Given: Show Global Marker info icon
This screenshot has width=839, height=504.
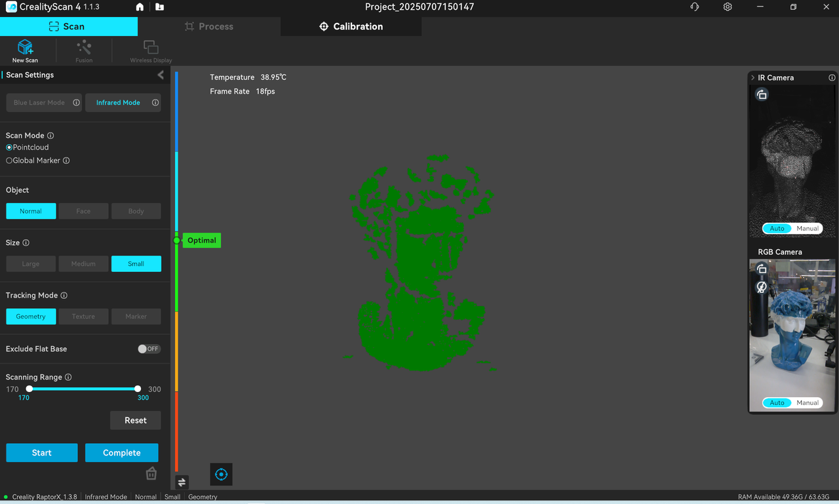Looking at the screenshot, I should tap(66, 161).
